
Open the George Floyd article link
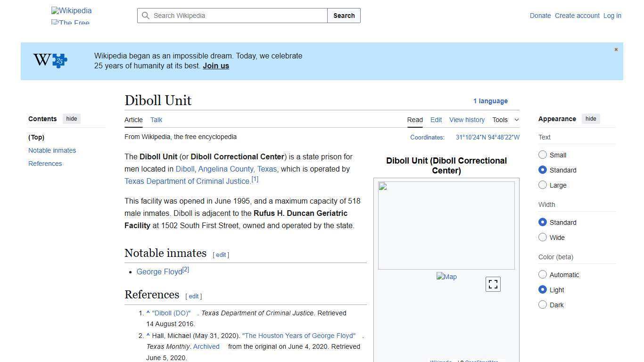point(159,271)
